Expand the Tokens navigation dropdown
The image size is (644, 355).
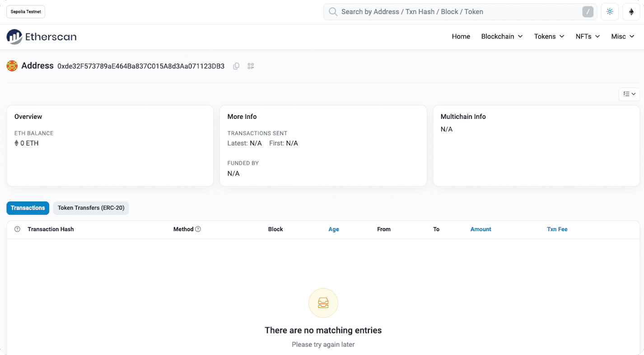pyautogui.click(x=549, y=37)
